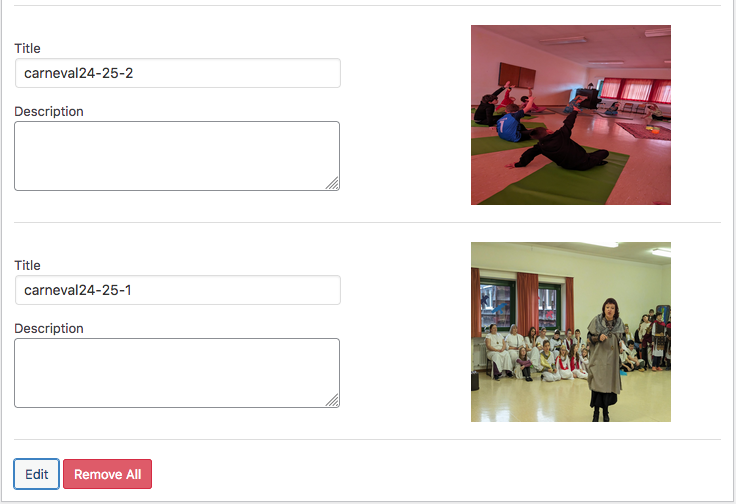
Task: Grab the resize handle of the carneval24-25-2 description
Action: [x=333, y=184]
